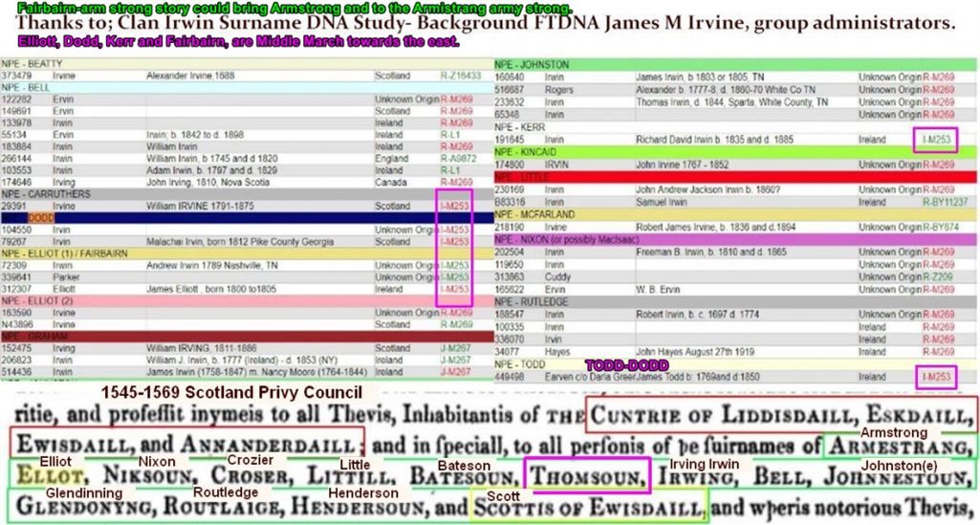980x525 pixels.
Task: Click the Glendinning annotation label
Action: click(58, 492)
